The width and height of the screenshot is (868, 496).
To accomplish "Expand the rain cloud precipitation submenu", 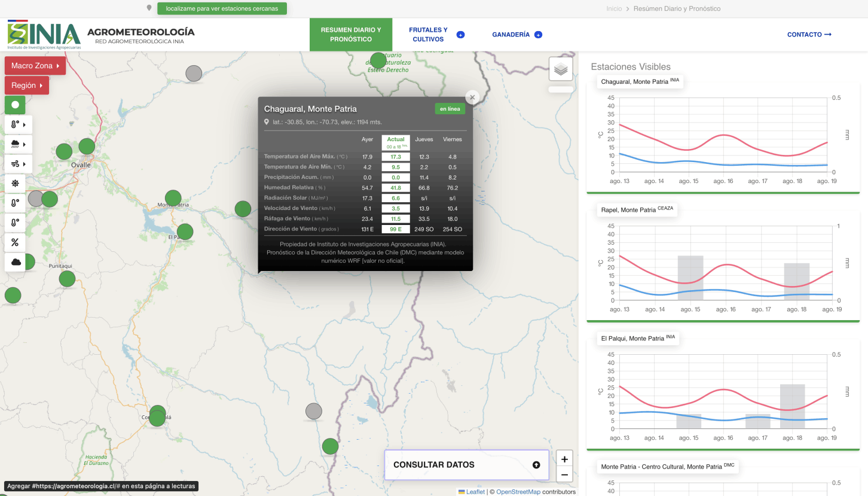I will tap(18, 144).
